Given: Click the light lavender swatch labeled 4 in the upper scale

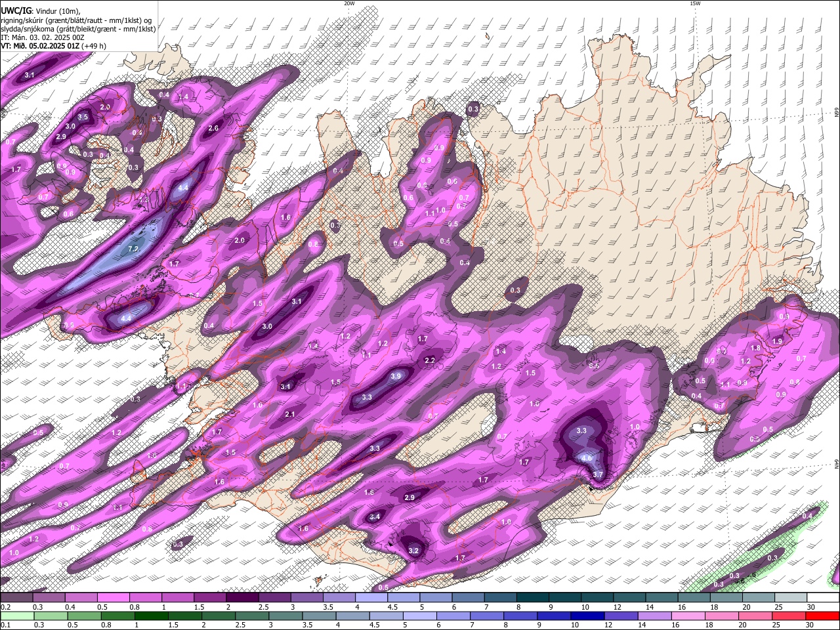Looking at the screenshot, I should click(x=370, y=598).
